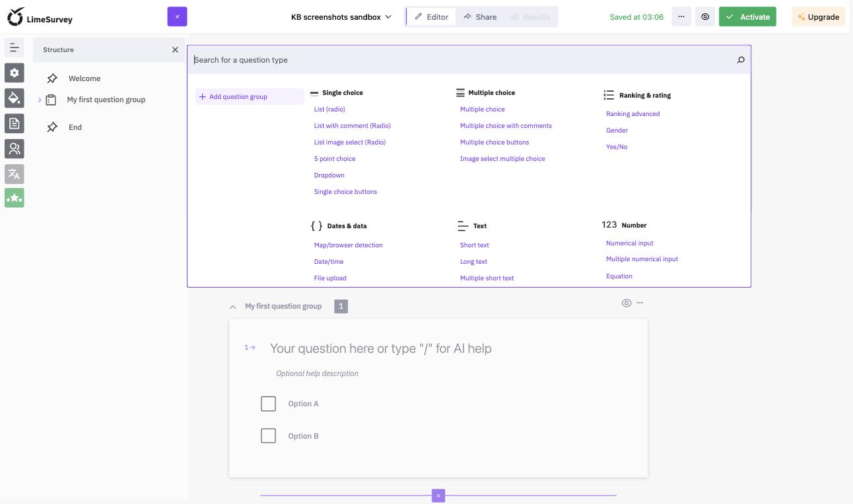Preview survey with header eye icon
The image size is (853, 504).
705,16
